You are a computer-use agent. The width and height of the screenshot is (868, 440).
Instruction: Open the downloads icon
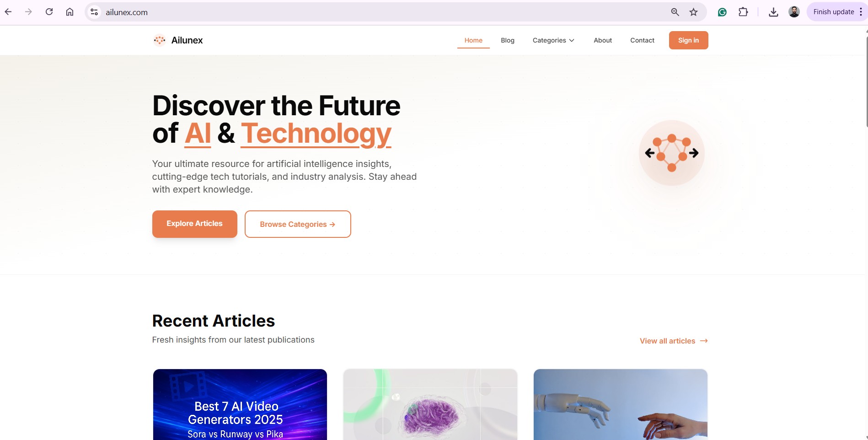point(773,12)
